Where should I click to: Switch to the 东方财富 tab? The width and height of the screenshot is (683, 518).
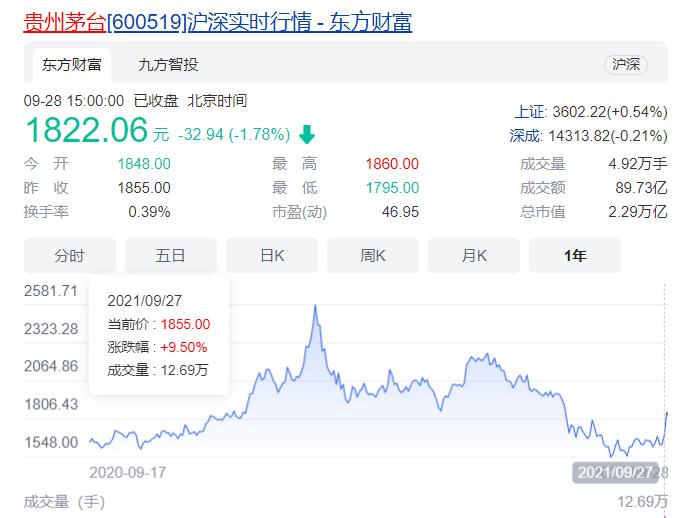pyautogui.click(x=72, y=65)
